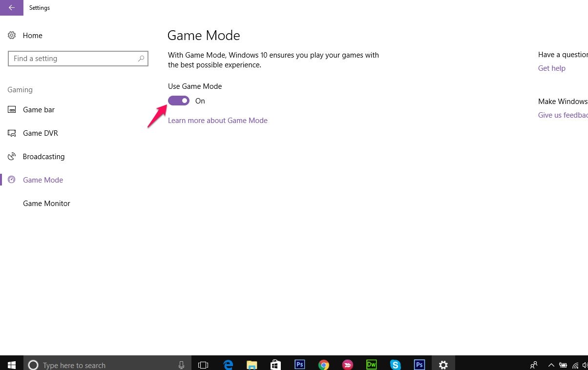Activate the taskbar microphone icon
Screen dimensions: 588x370
click(x=181, y=365)
